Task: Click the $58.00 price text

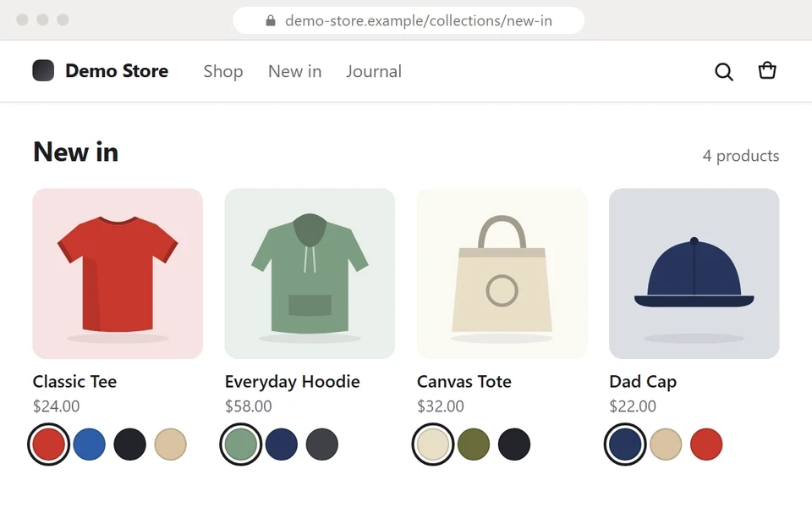Action: coord(249,406)
